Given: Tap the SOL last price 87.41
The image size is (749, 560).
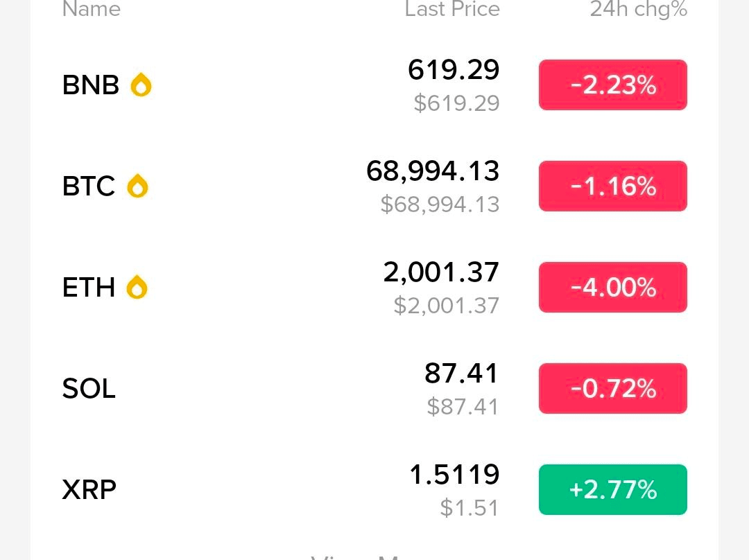Looking at the screenshot, I should click(x=461, y=374).
